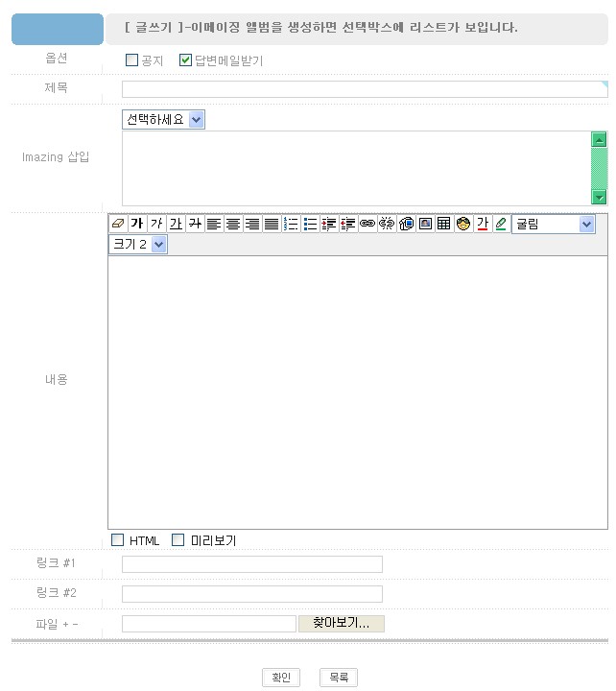Insert a table using the grid icon
The height and width of the screenshot is (691, 616).
click(x=444, y=224)
